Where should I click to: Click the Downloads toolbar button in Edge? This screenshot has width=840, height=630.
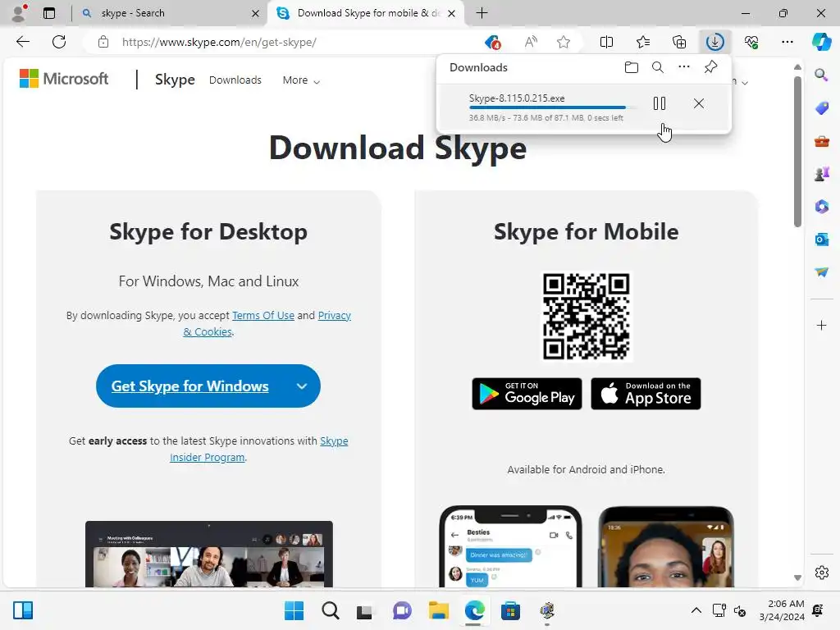point(715,42)
